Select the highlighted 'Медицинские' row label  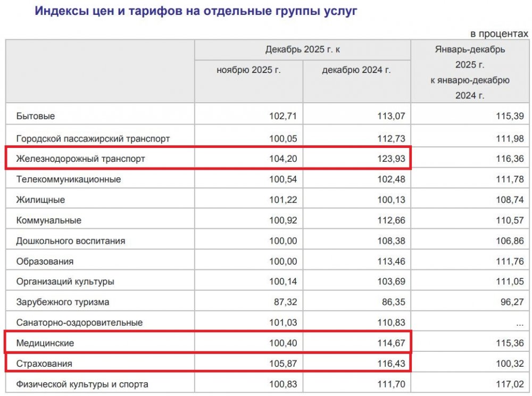pyautogui.click(x=45, y=343)
